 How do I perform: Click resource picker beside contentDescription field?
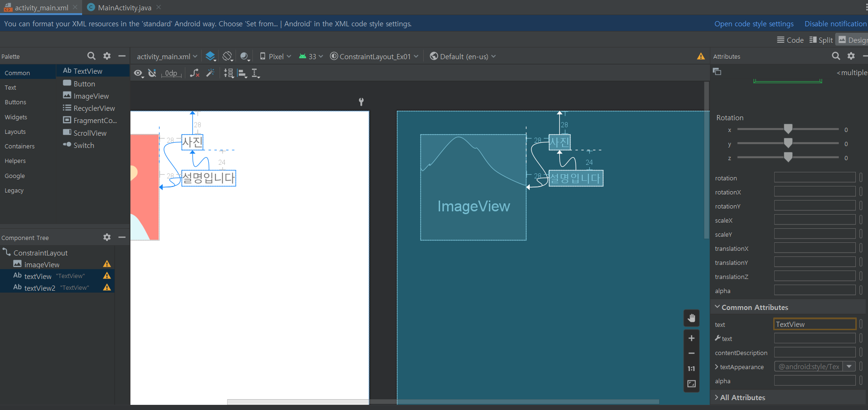pos(861,352)
